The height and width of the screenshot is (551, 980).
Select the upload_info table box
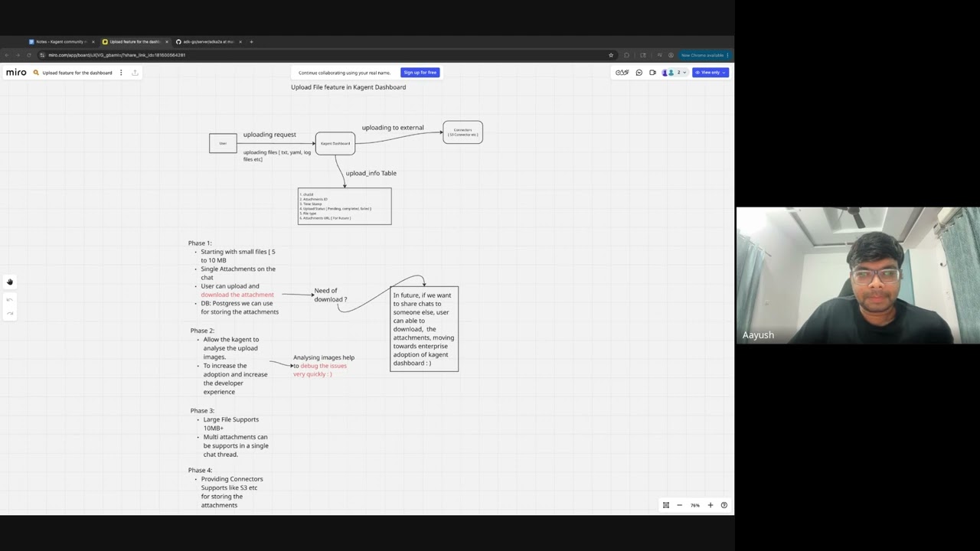(x=345, y=206)
